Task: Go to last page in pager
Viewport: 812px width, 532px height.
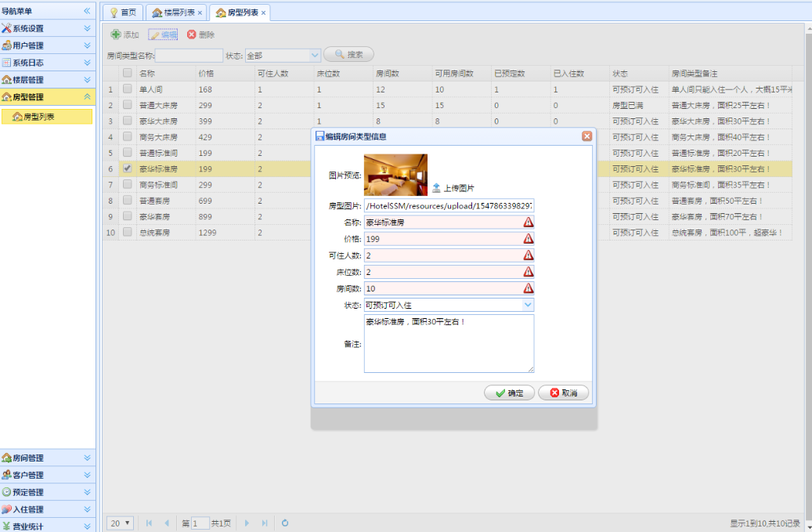Action: [x=265, y=523]
